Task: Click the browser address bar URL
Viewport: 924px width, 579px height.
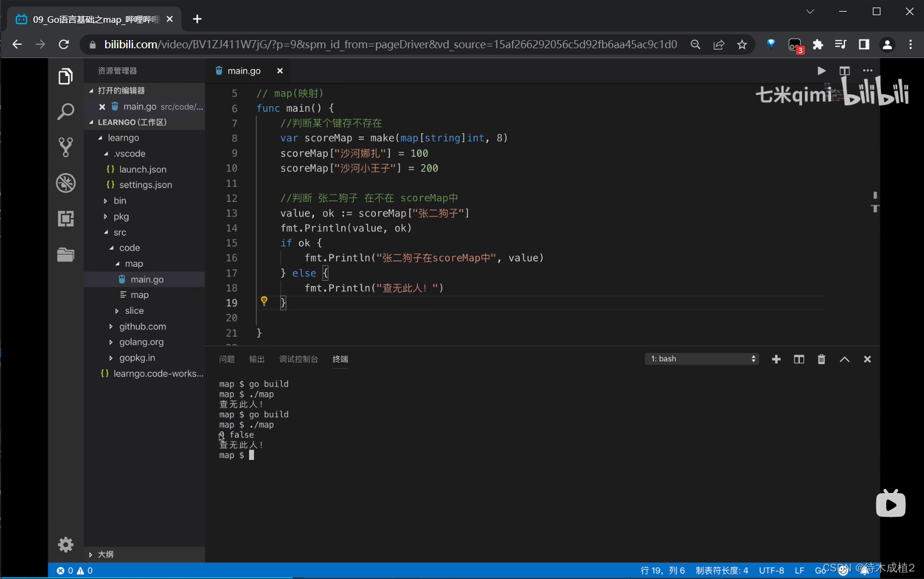Action: (391, 45)
